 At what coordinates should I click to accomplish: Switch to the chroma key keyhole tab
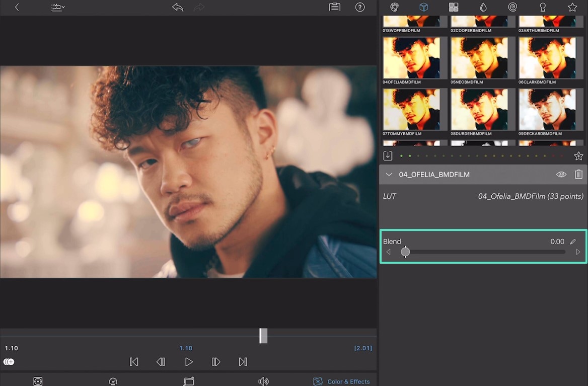pos(543,7)
